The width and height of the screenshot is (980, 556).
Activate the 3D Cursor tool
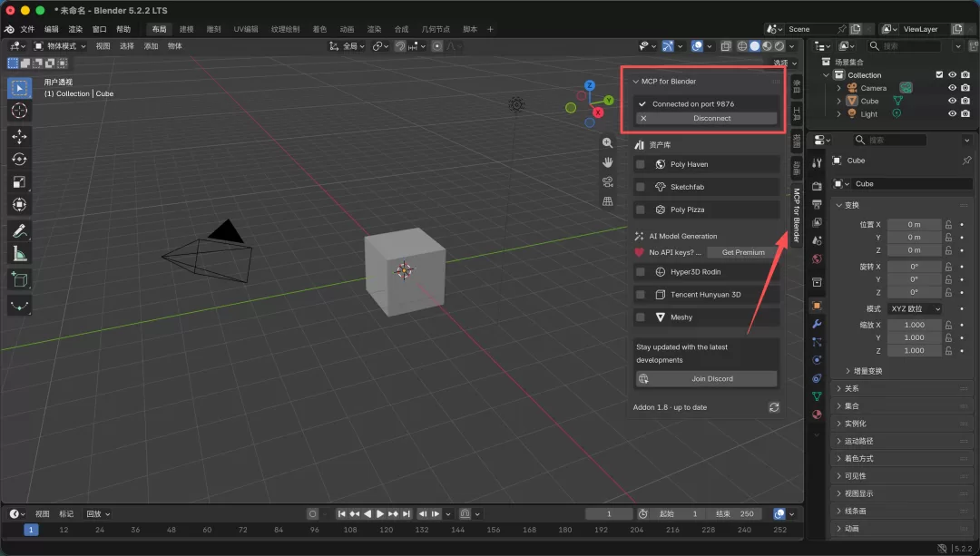point(19,111)
